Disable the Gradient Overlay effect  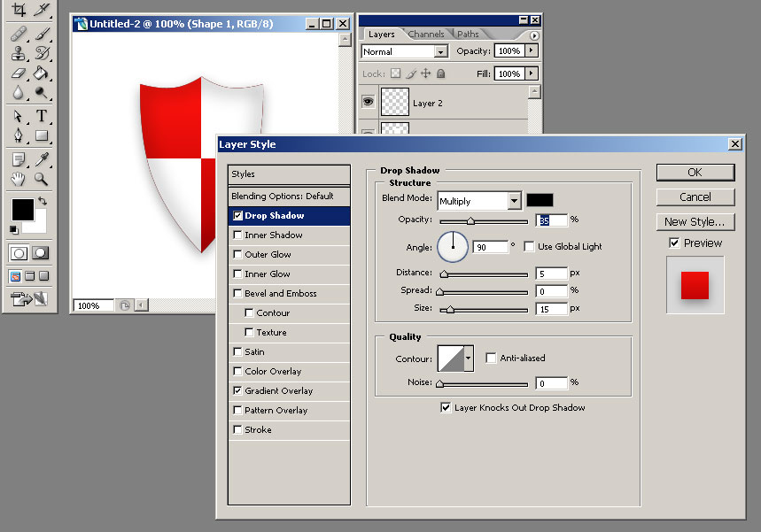pos(237,390)
